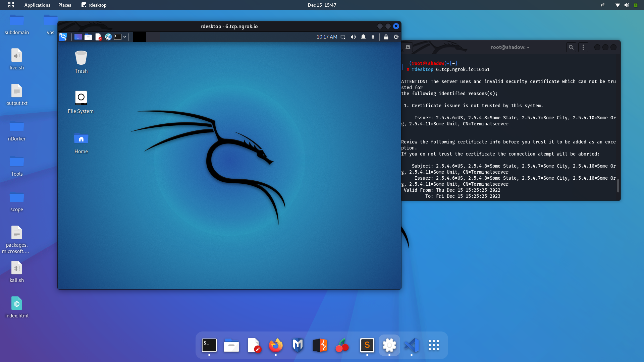This screenshot has width=644, height=362.
Task: Launch Visual Studio Code from the dock
Action: [x=412, y=345]
